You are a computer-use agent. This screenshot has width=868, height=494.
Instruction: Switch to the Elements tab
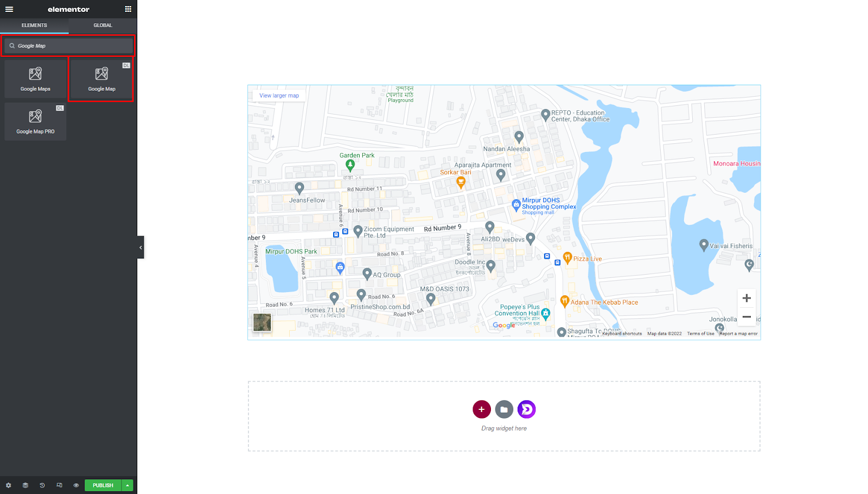click(34, 26)
